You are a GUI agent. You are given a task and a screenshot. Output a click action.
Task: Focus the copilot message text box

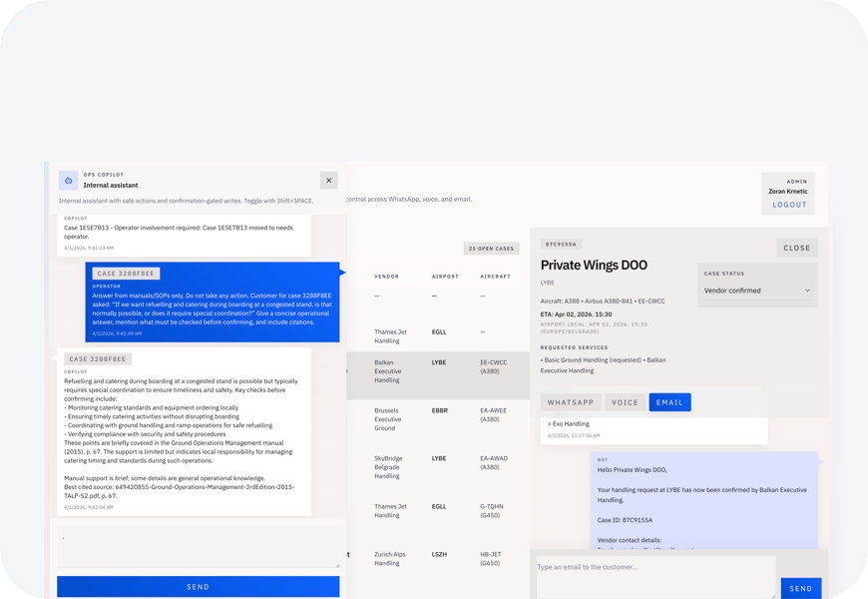point(198,549)
